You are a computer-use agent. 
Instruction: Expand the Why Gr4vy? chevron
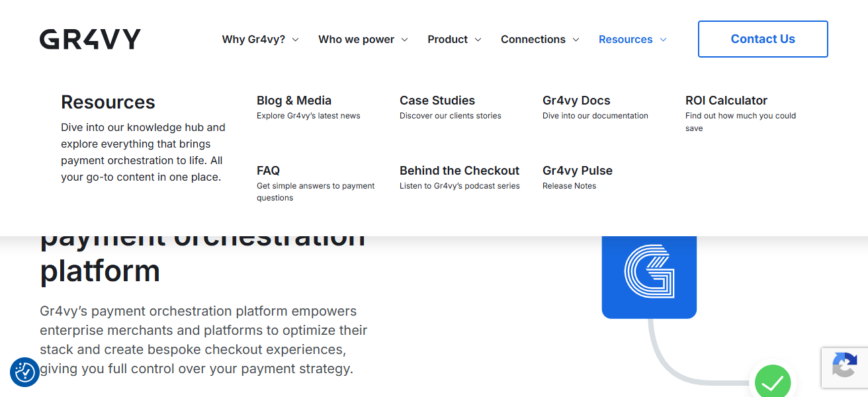[296, 40]
